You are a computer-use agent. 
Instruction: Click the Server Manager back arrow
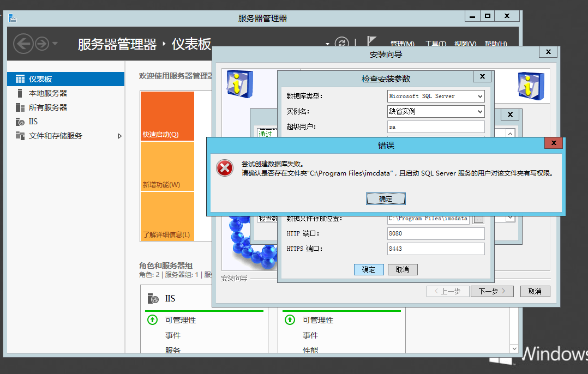(x=23, y=44)
